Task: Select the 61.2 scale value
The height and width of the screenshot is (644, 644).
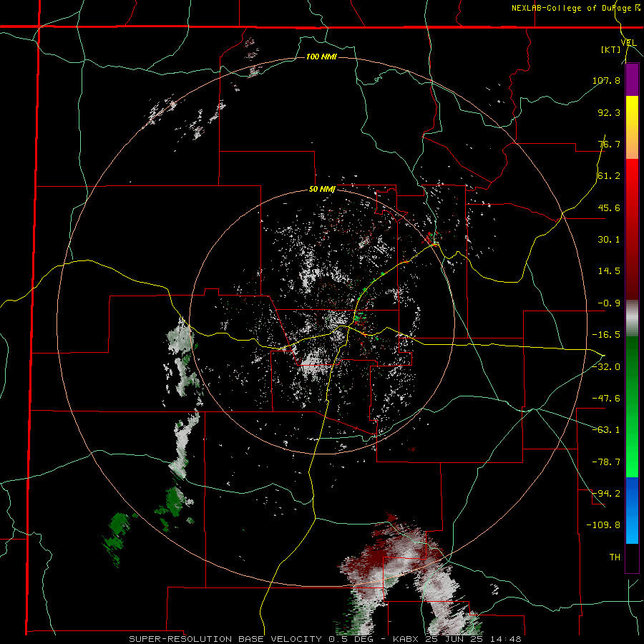Action: 609,176
